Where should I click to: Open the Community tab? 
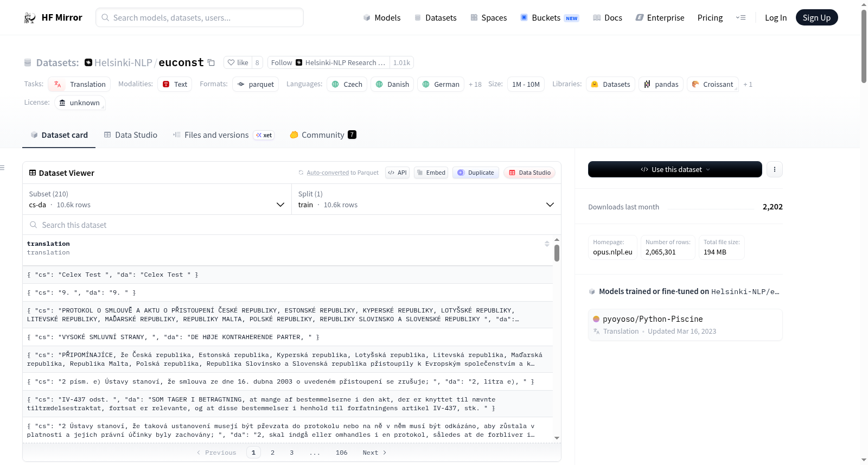pyautogui.click(x=323, y=135)
